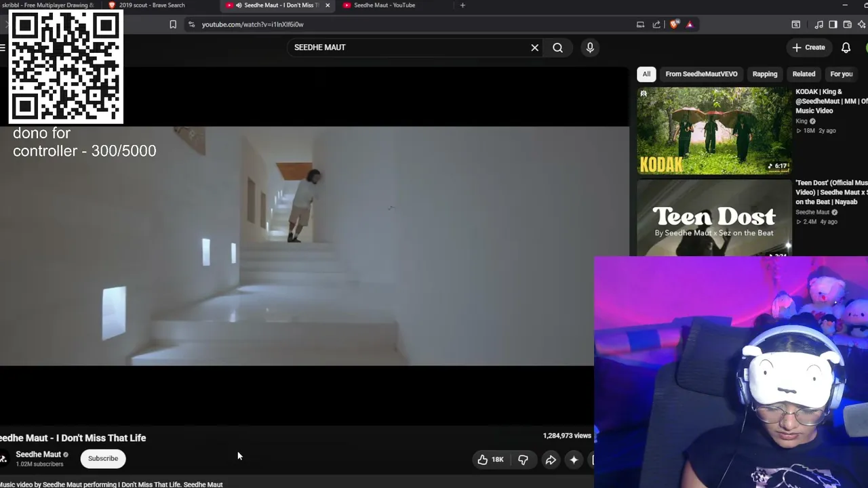Image resolution: width=868 pixels, height=488 pixels.
Task: Bookmark this page in the address bar
Action: tap(173, 24)
